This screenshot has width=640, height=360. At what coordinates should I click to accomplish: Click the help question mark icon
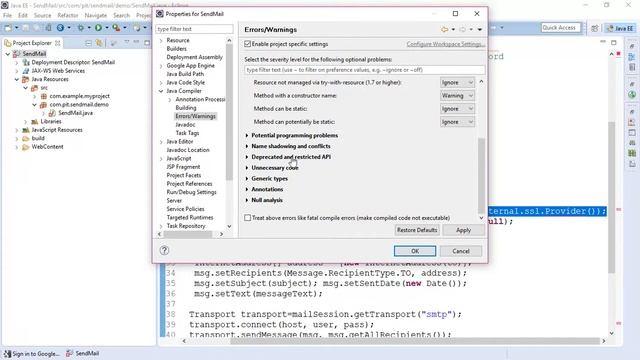pyautogui.click(x=164, y=251)
